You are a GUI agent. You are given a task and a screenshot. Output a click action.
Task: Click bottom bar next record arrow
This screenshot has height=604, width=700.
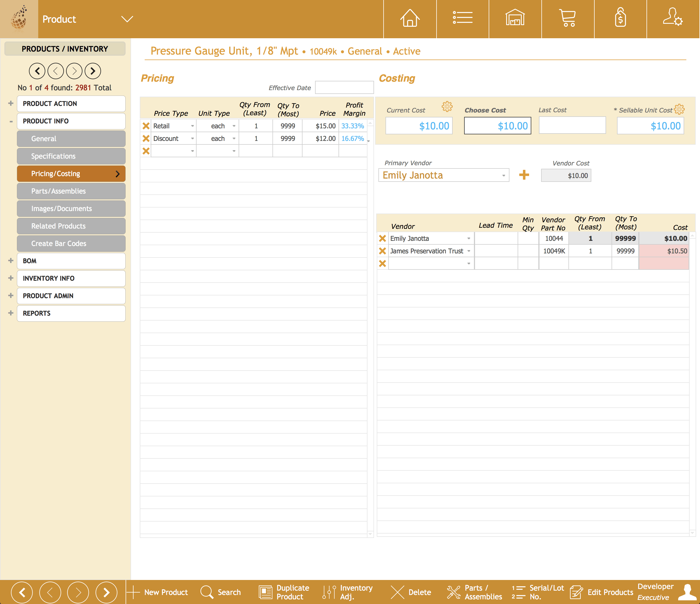click(78, 592)
